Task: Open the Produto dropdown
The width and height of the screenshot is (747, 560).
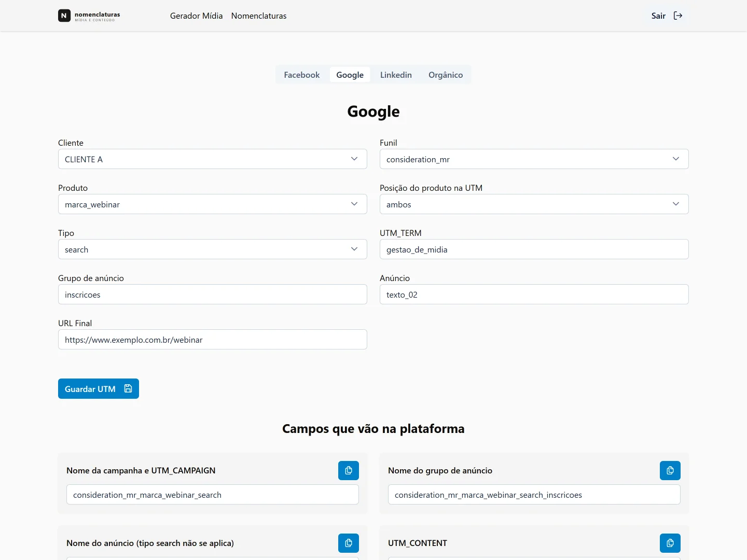Action: coord(213,204)
